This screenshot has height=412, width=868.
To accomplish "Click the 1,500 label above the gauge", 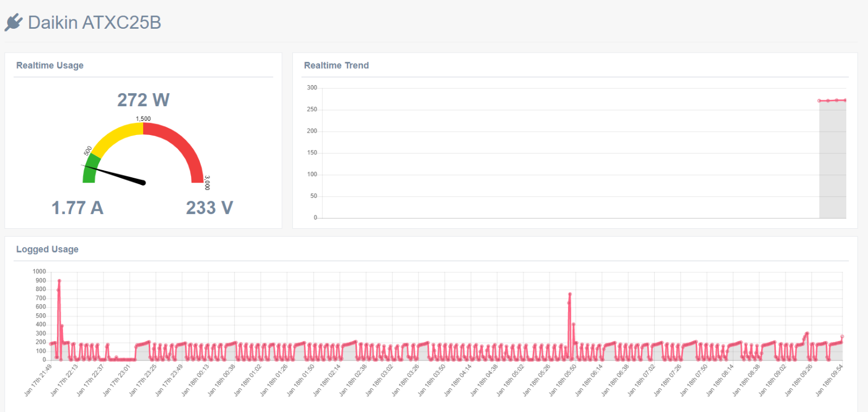I will click(143, 119).
